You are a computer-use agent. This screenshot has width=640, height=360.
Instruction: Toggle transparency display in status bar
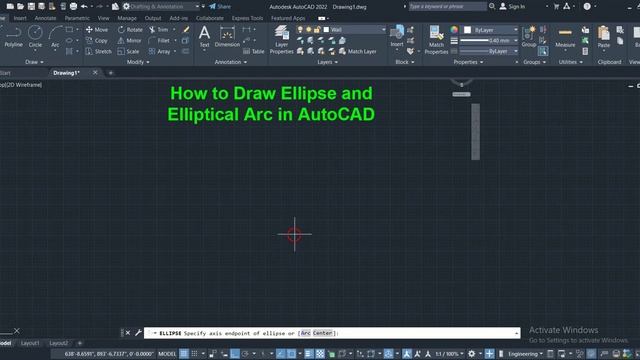(320, 354)
